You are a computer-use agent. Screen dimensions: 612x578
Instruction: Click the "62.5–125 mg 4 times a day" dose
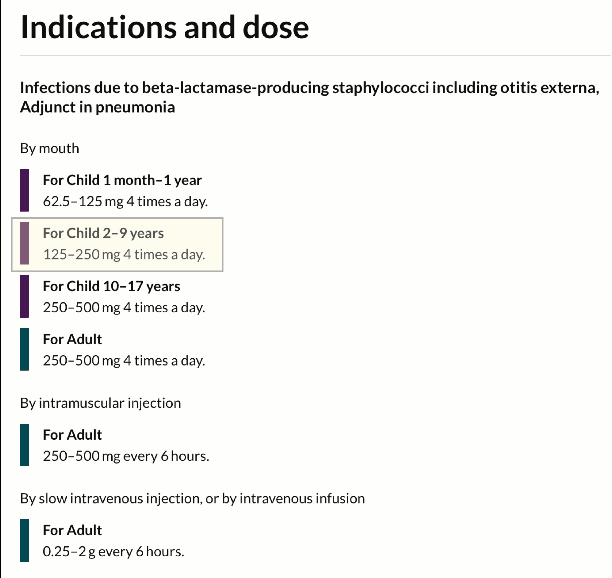pyautogui.click(x=125, y=201)
